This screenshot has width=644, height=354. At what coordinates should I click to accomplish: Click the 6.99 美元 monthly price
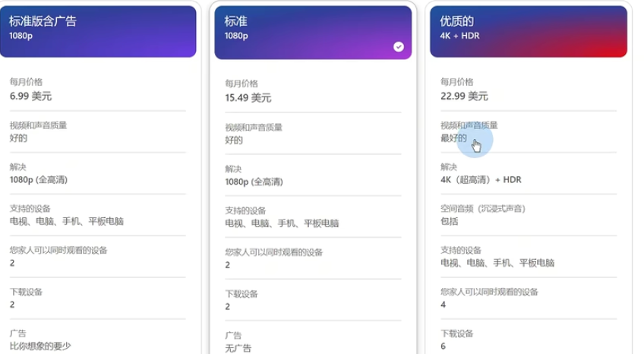(31, 96)
